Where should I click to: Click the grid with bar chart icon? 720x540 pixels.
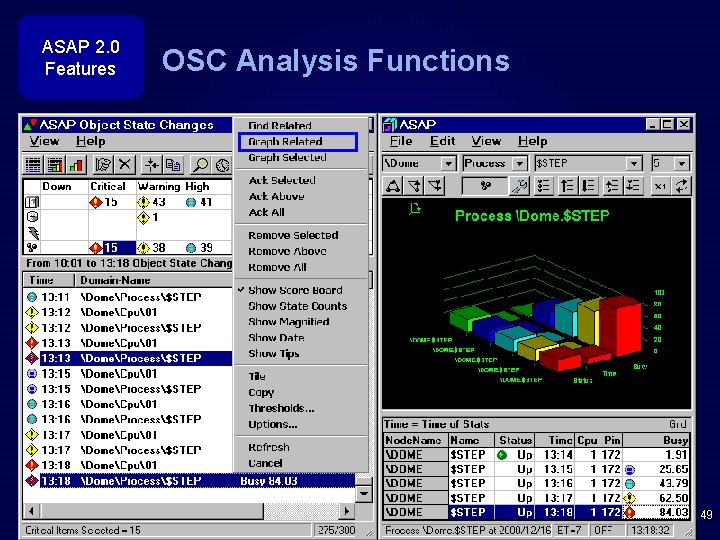point(55,164)
